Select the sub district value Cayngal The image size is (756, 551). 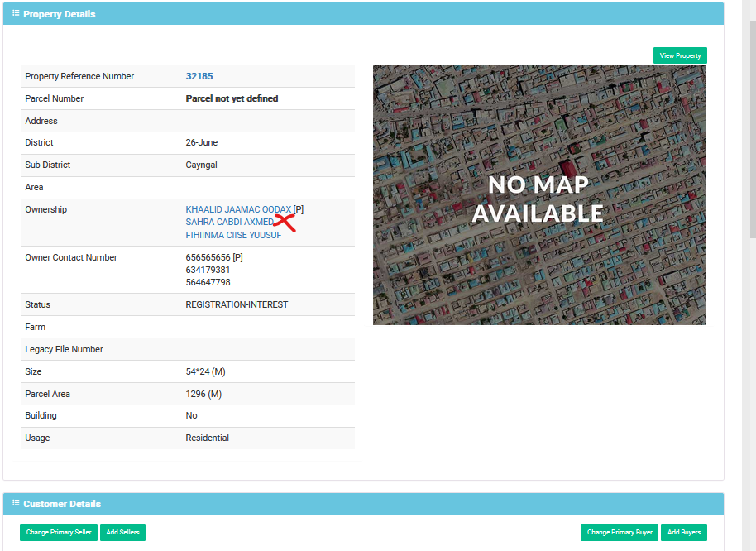201,165
